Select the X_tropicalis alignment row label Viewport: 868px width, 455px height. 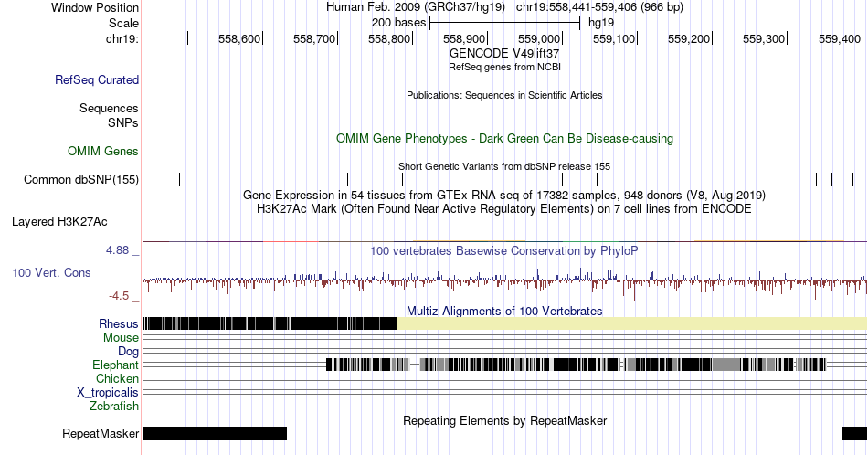(108, 393)
